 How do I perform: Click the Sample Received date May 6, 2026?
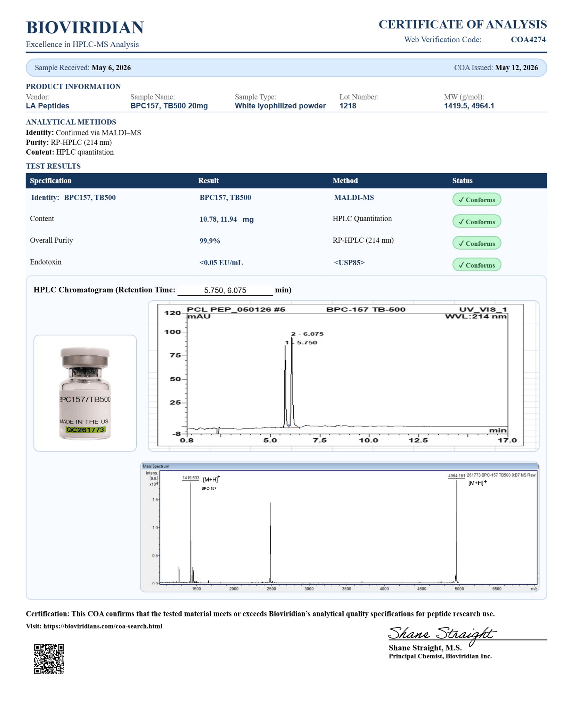(111, 67)
